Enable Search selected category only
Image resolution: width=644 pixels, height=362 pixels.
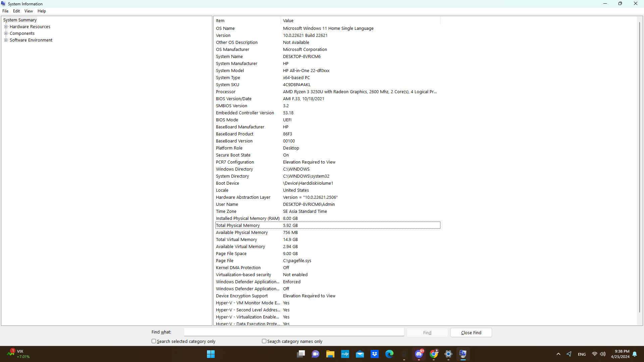pos(154,341)
